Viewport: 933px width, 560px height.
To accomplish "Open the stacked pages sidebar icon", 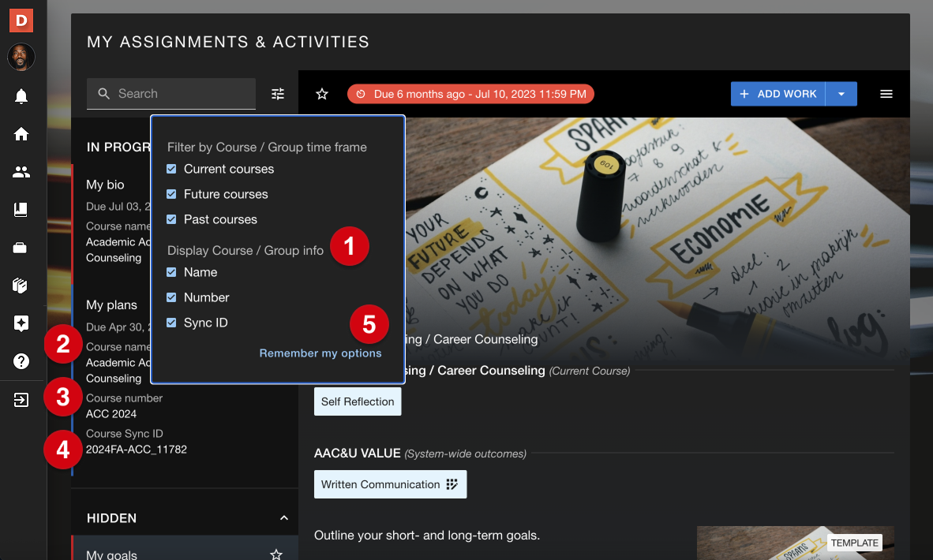I will point(21,286).
